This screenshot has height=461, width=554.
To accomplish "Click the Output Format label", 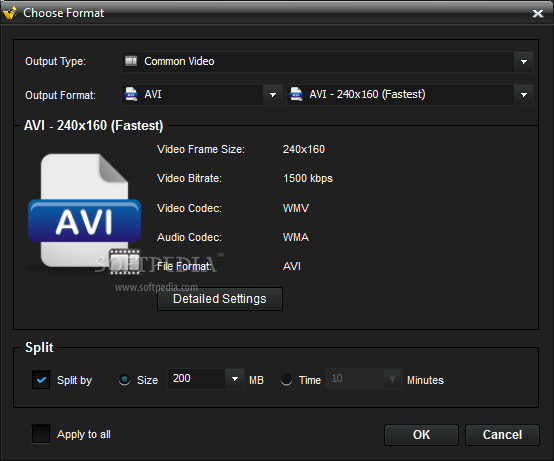I will (x=60, y=95).
